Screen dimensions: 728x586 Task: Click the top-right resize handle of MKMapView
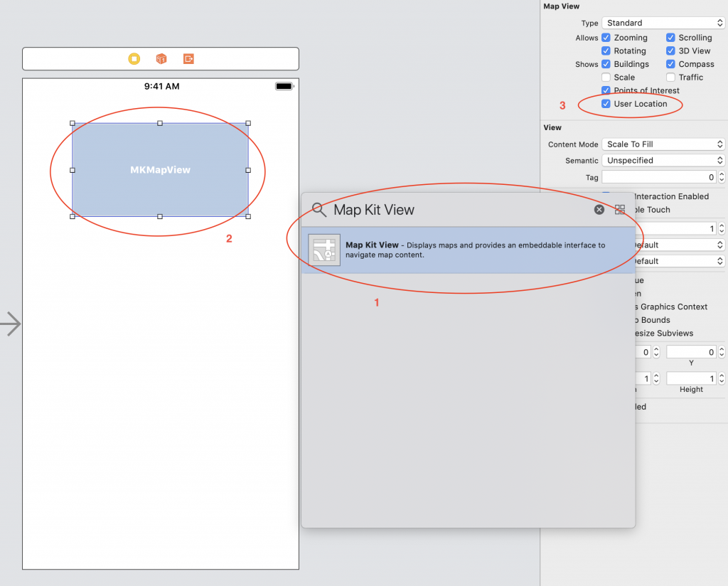pos(248,123)
